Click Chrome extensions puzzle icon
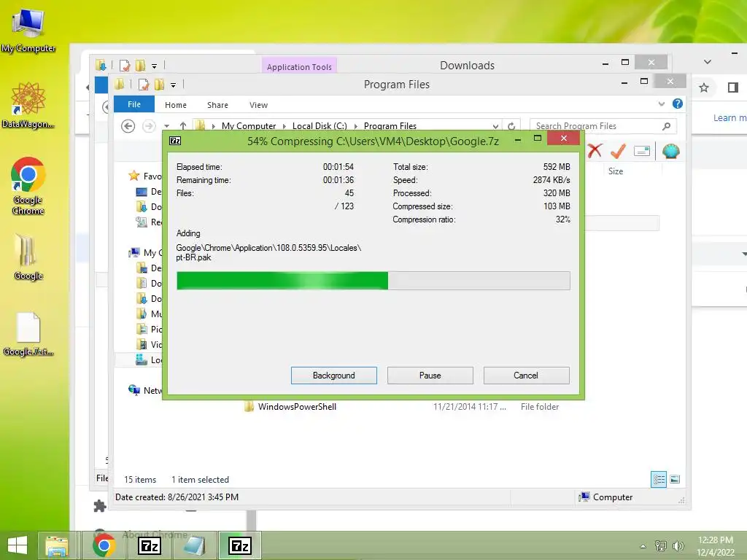 coord(99,506)
